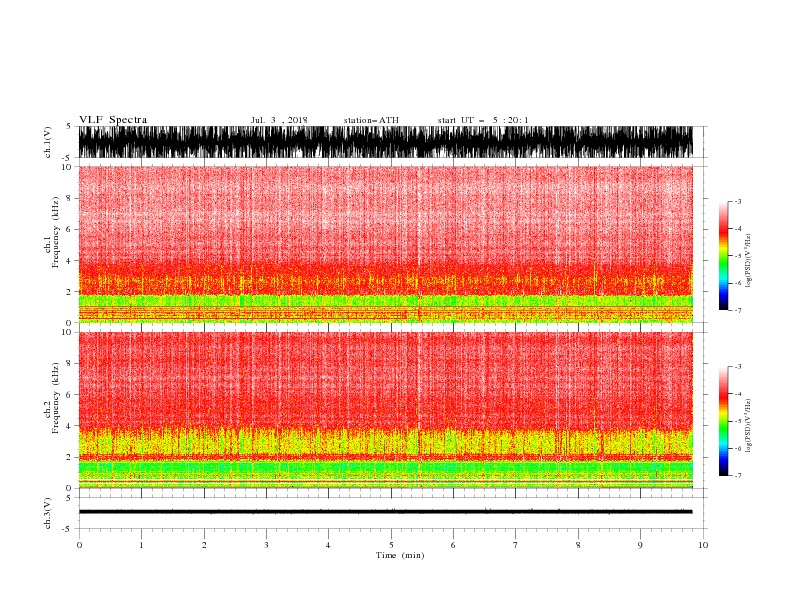This screenshot has width=792, height=612.
Task: Select the log(PSD) label of ch.1 color bar
Action: (748, 261)
